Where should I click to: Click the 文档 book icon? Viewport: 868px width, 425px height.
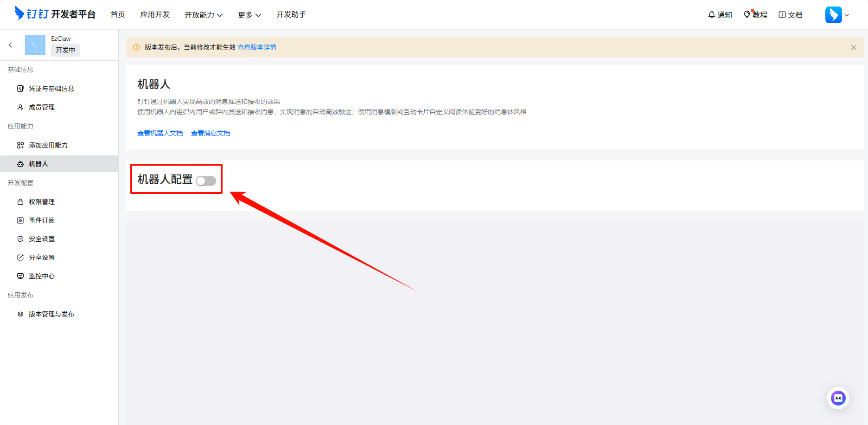[x=782, y=15]
